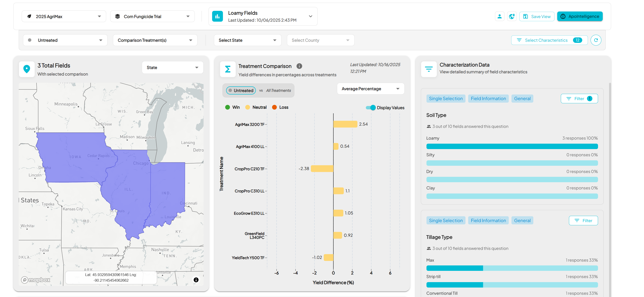This screenshot has width=644, height=297.
Task: Select the Field Information tag under Soil Type
Action: [x=488, y=99]
